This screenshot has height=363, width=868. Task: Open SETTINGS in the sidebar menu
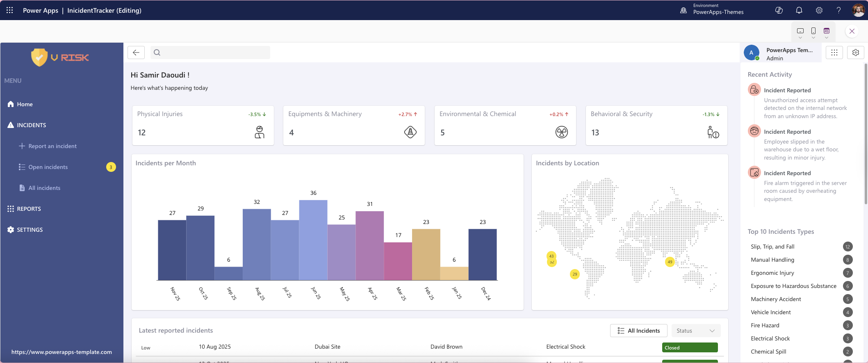click(30, 230)
